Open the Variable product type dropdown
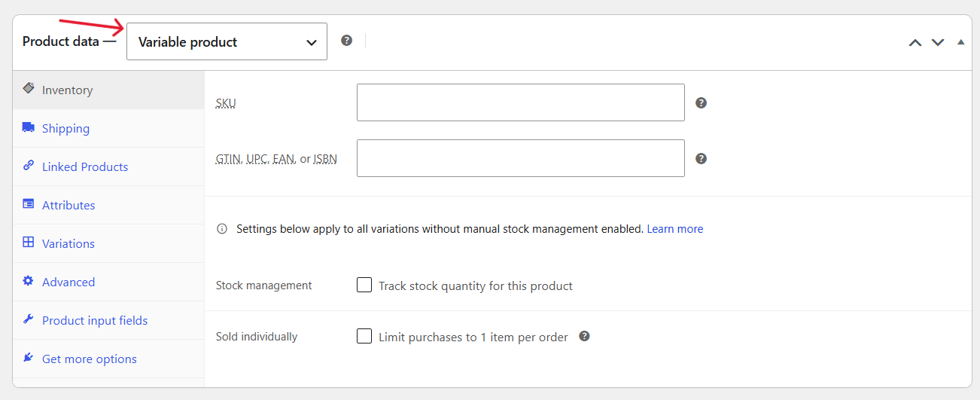The height and width of the screenshot is (400, 980). [227, 41]
